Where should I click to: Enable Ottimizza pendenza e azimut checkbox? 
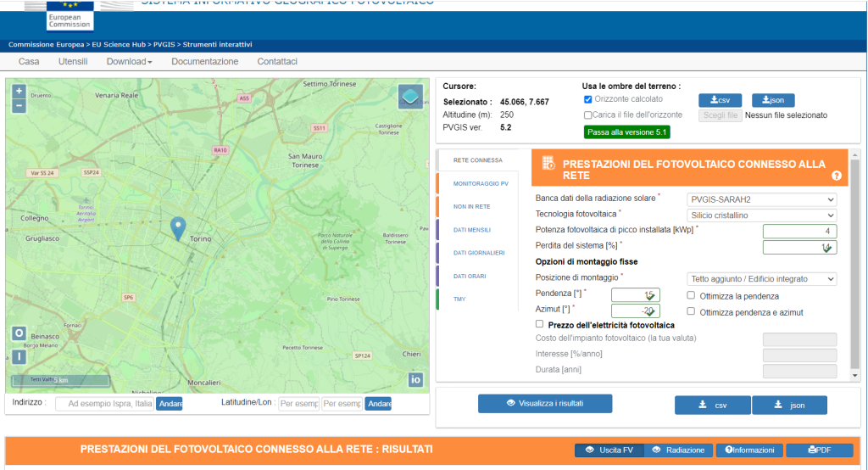point(691,311)
